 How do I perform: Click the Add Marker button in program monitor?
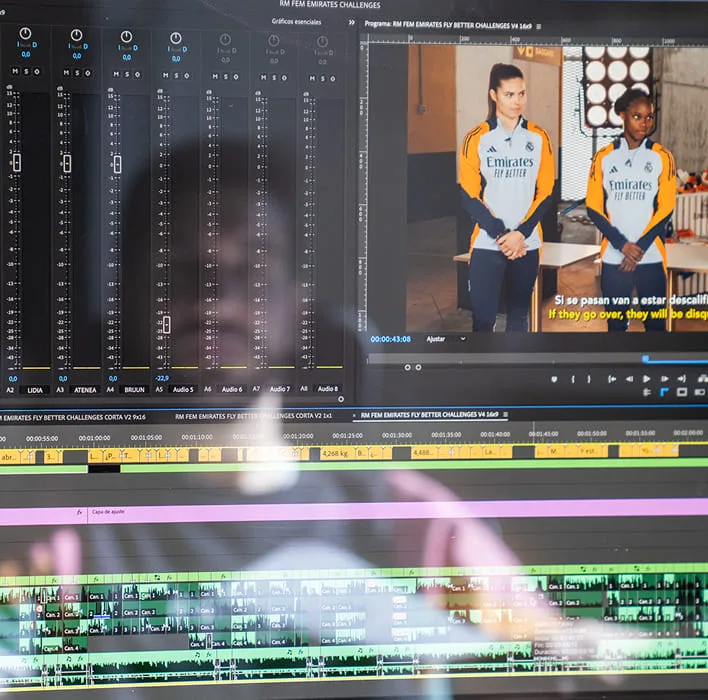pyautogui.click(x=554, y=379)
